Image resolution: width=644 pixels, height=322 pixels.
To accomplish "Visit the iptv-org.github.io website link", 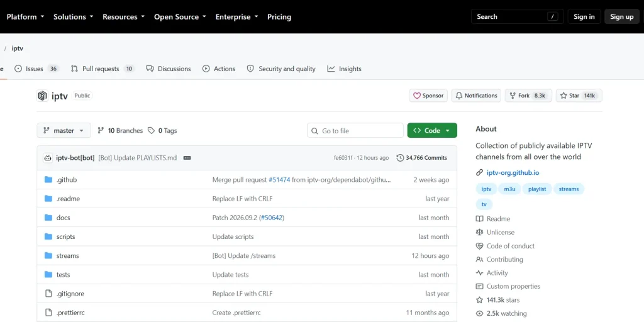I will click(513, 172).
